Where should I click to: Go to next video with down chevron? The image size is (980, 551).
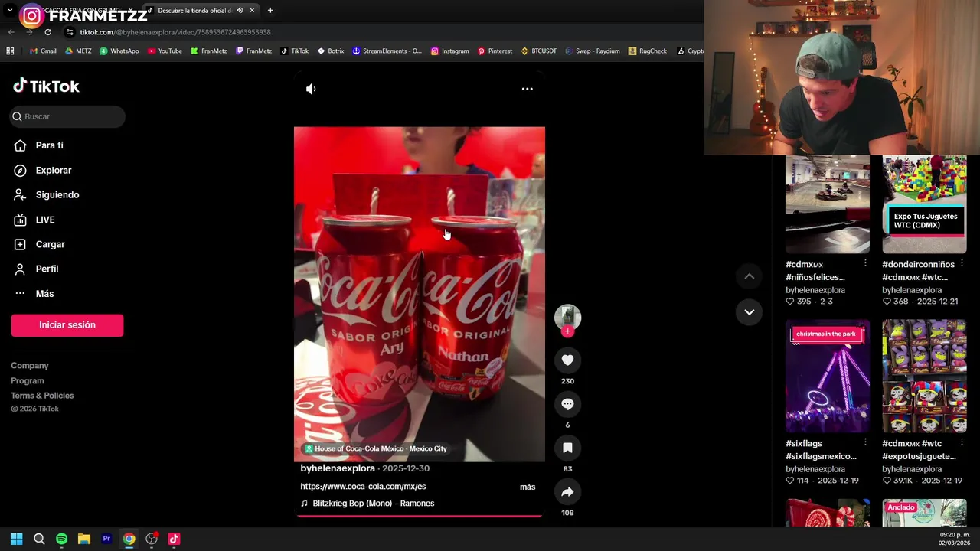tap(750, 312)
